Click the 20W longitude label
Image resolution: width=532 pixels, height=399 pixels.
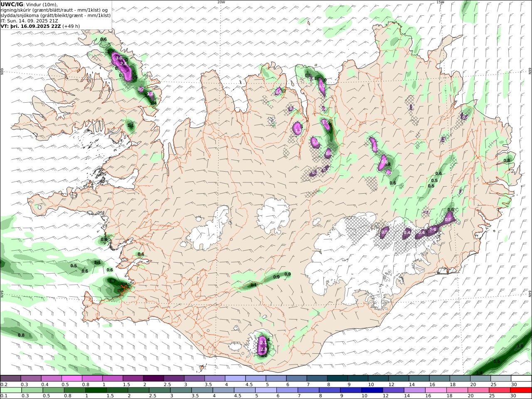[221, 2]
